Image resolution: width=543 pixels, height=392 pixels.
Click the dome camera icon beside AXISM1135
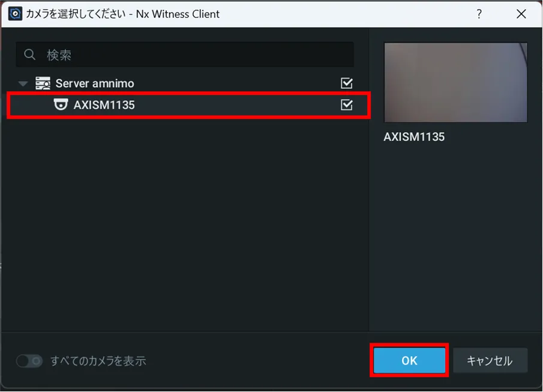tap(61, 104)
